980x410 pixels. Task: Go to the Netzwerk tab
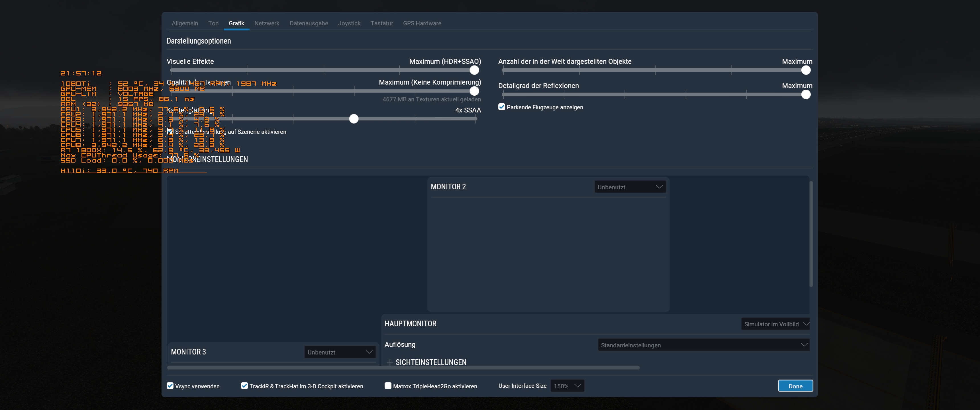pyautogui.click(x=267, y=23)
